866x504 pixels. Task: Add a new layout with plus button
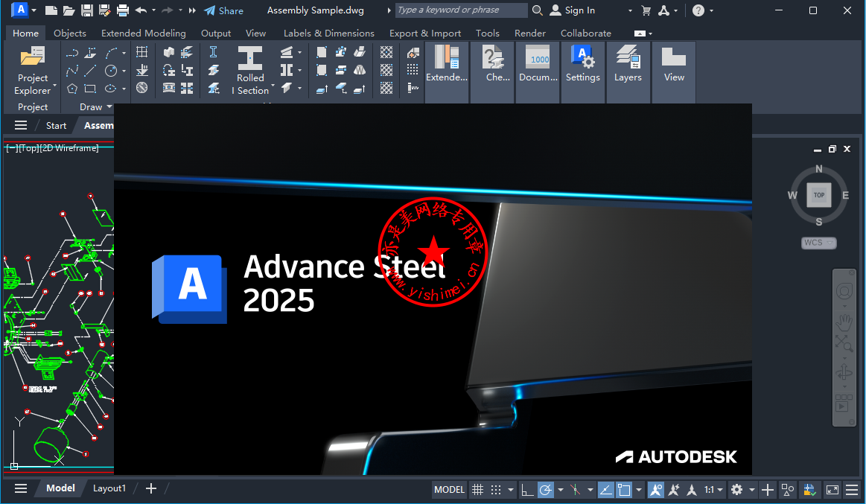150,488
